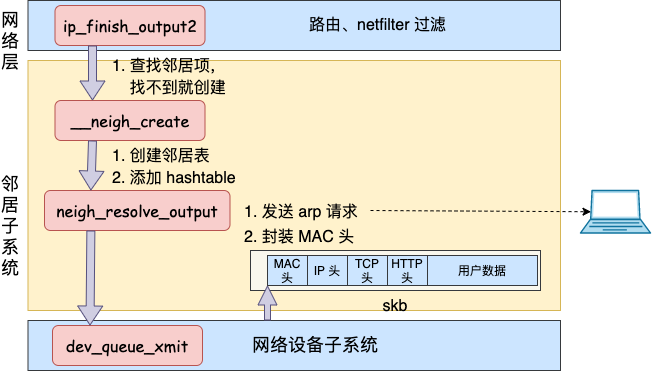Click the 发送 arp 请求 text
This screenshot has width=652, height=371.
(308, 211)
